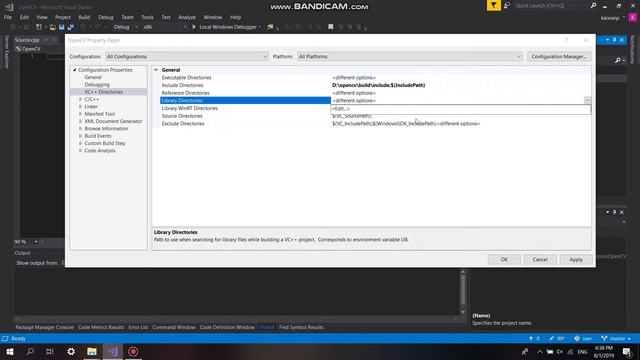Expand the Build Events tree node
Viewport: 640px width, 360px height.
click(80, 136)
